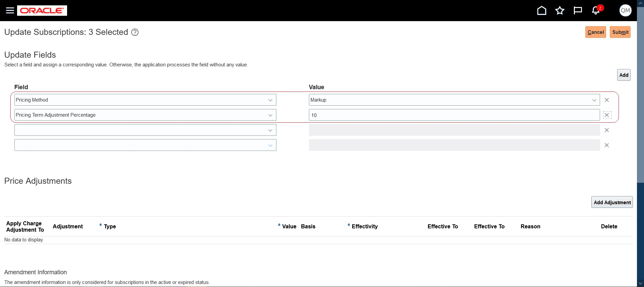Click the Apply Charge Adjustment To column header
Viewport: 644px width, 287px height.
click(25, 227)
